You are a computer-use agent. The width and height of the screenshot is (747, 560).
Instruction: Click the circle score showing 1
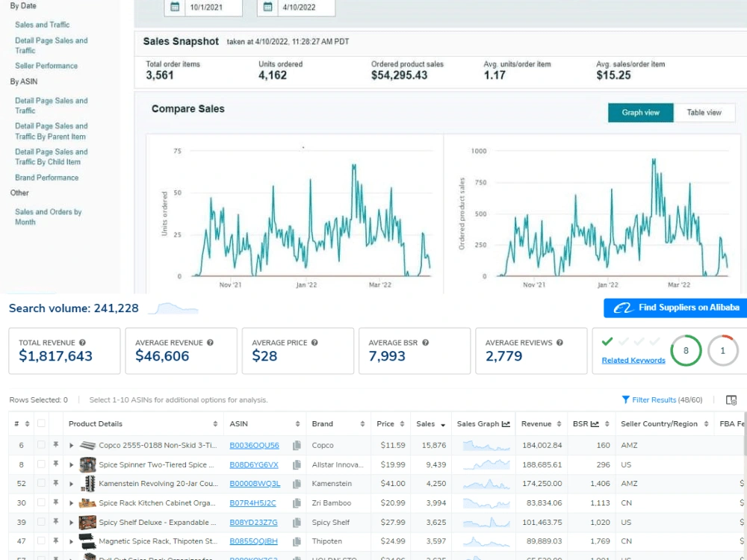(722, 350)
